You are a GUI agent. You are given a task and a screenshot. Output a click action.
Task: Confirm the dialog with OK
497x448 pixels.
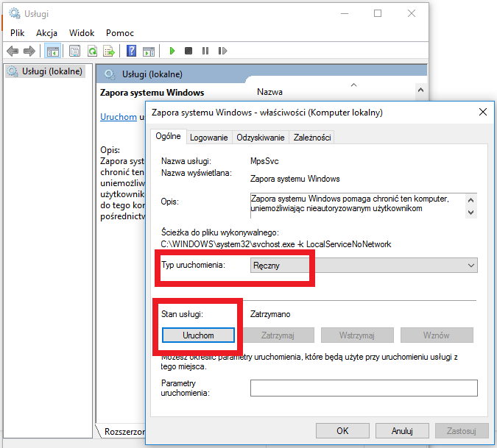[342, 430]
